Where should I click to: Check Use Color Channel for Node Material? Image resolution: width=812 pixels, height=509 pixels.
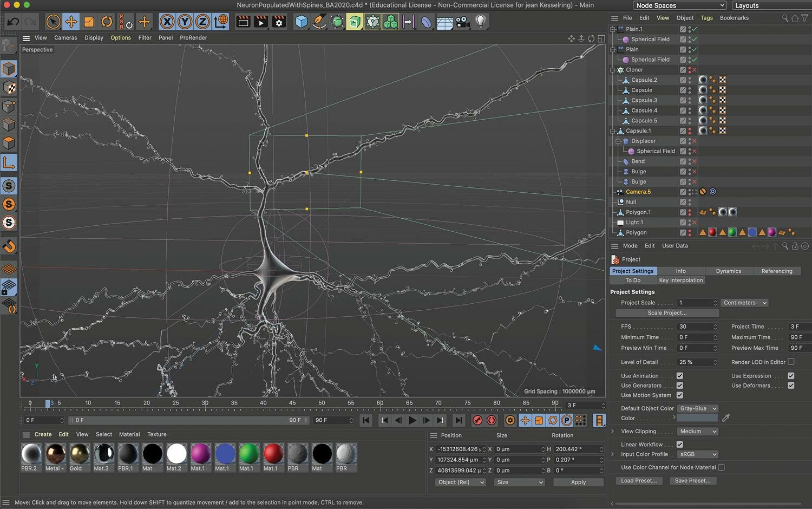tap(721, 467)
